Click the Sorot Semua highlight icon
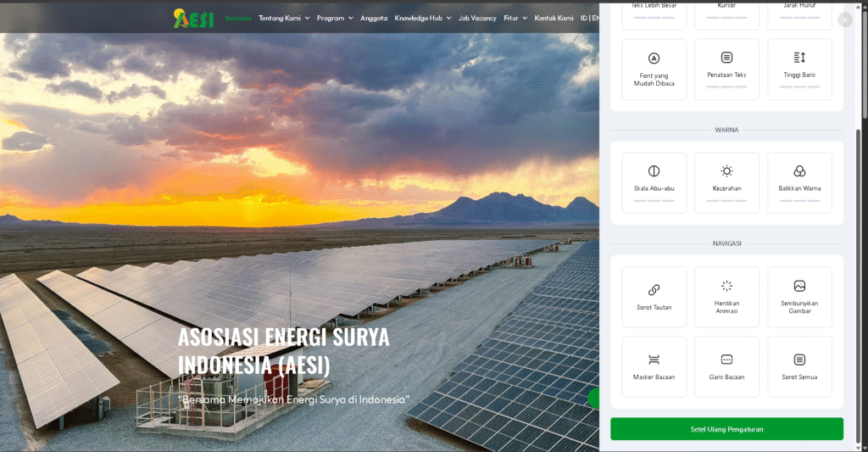Viewport: 868px width, 452px height. [799, 360]
